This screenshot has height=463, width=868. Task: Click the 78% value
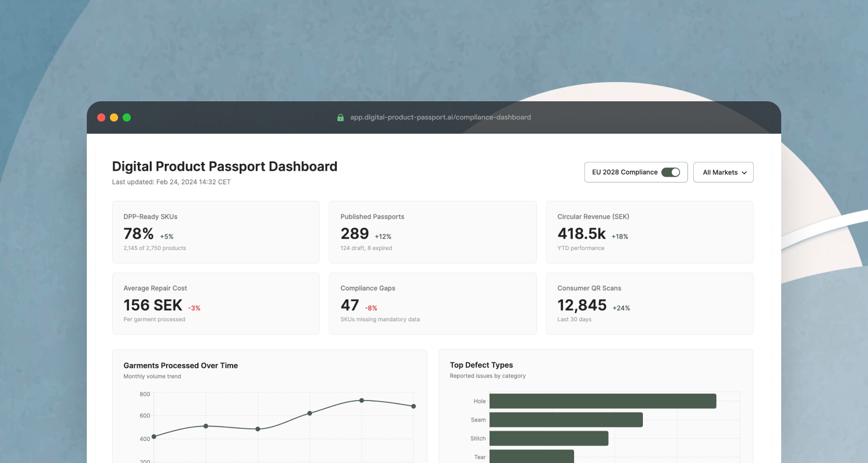tap(139, 234)
